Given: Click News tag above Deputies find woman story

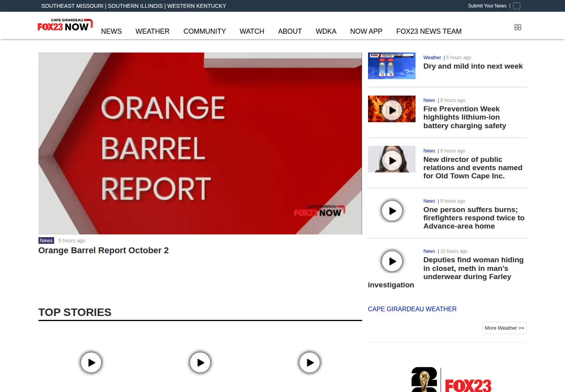Looking at the screenshot, I should pos(429,251).
